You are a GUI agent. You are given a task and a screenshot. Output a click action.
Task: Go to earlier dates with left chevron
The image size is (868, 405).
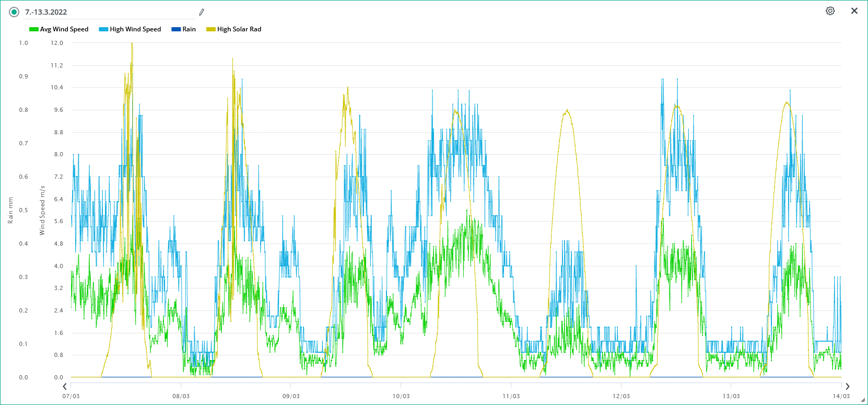(65, 387)
